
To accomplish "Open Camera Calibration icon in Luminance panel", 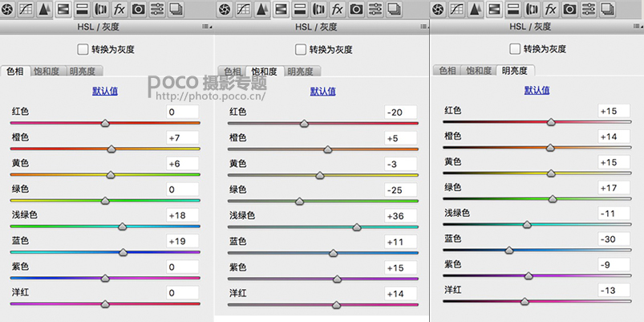I will (x=569, y=9).
